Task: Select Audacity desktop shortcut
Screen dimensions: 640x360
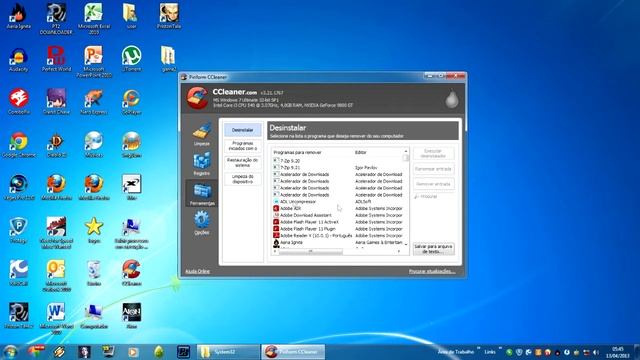Action: click(18, 60)
